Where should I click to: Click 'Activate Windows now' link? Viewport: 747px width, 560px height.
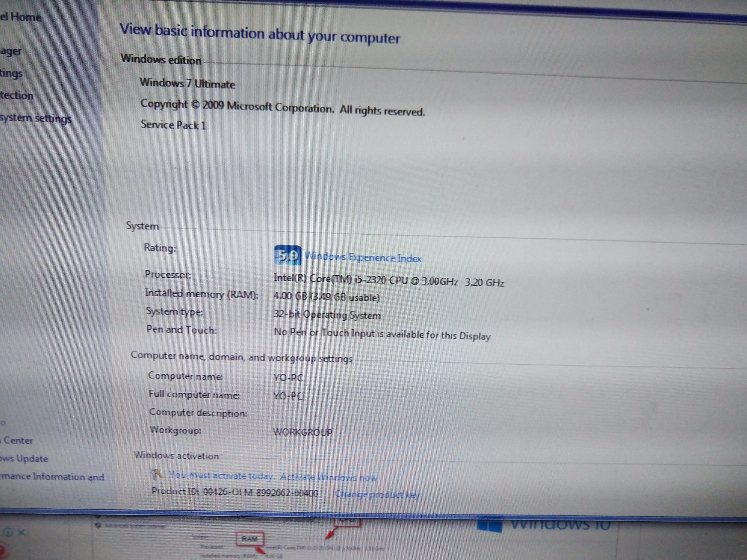[329, 477]
